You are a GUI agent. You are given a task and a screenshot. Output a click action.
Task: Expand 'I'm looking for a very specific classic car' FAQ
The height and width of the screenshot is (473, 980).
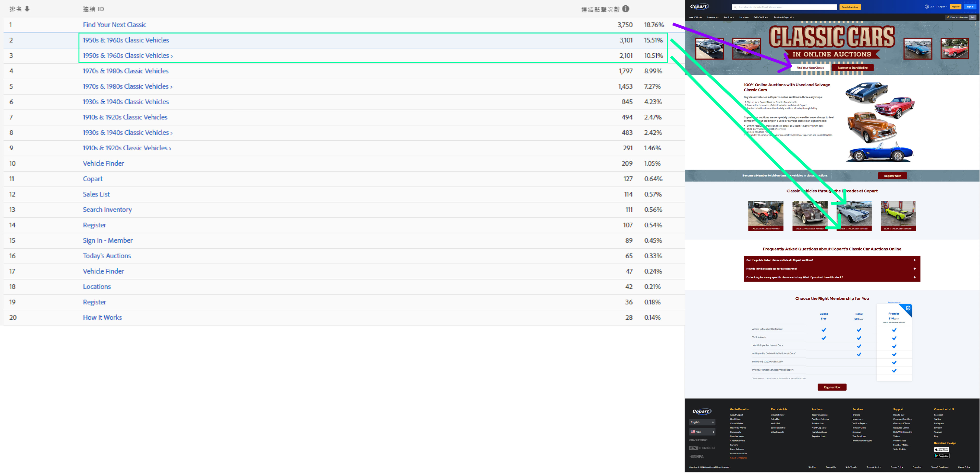pos(832,277)
